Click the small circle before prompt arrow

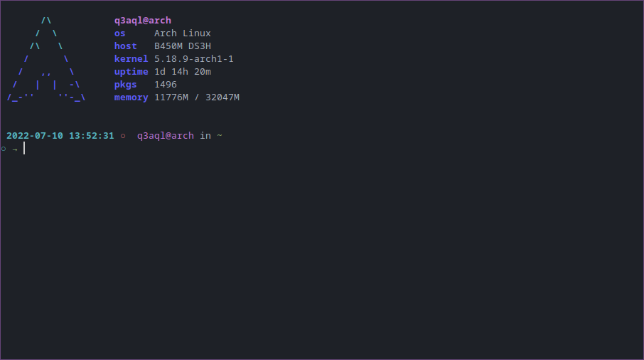point(4,149)
